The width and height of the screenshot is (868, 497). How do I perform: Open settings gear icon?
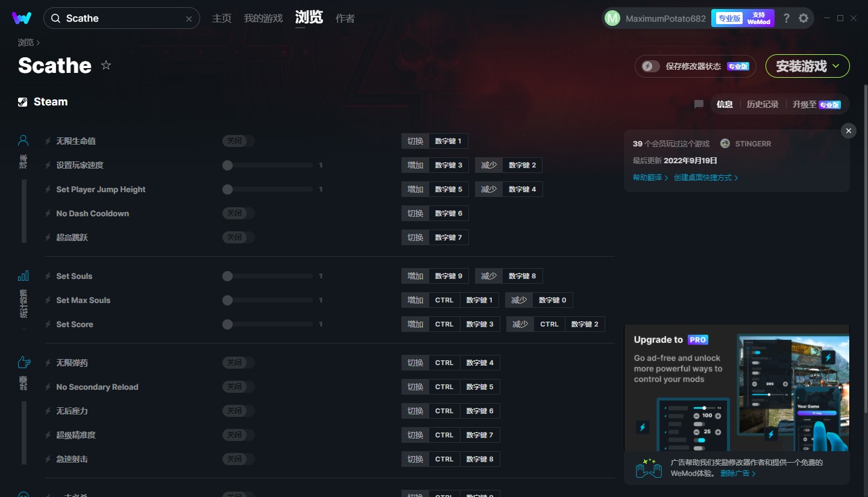pos(804,18)
